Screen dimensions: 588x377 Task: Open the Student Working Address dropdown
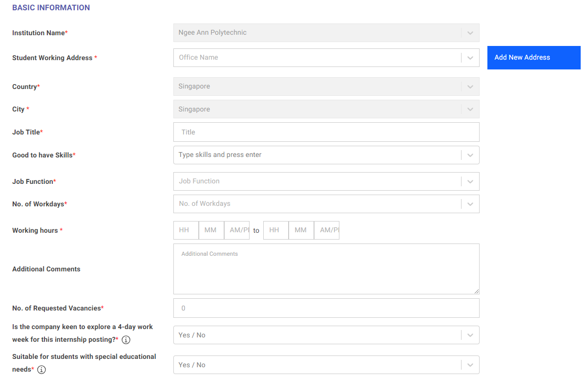click(326, 58)
